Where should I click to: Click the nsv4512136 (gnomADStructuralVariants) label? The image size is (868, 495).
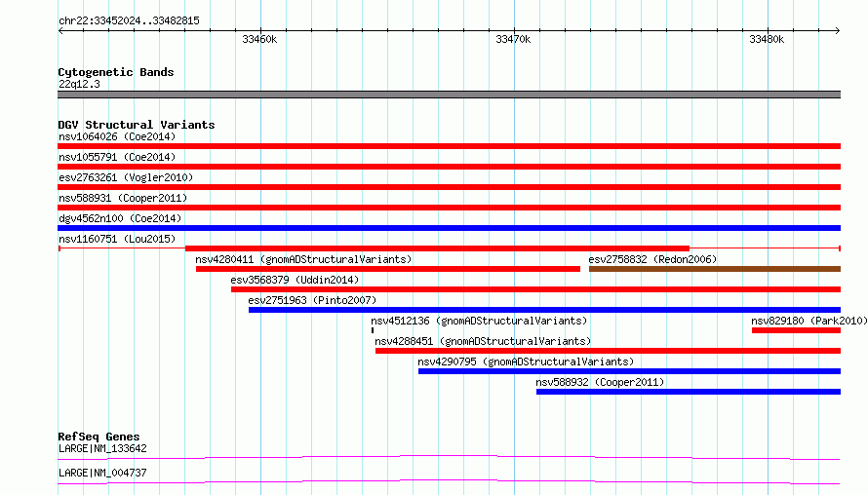(x=479, y=321)
